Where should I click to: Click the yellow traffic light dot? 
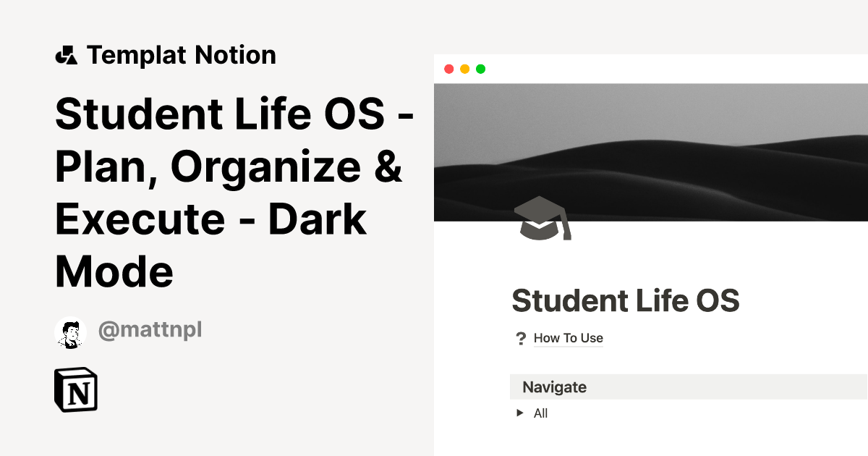[x=464, y=69]
